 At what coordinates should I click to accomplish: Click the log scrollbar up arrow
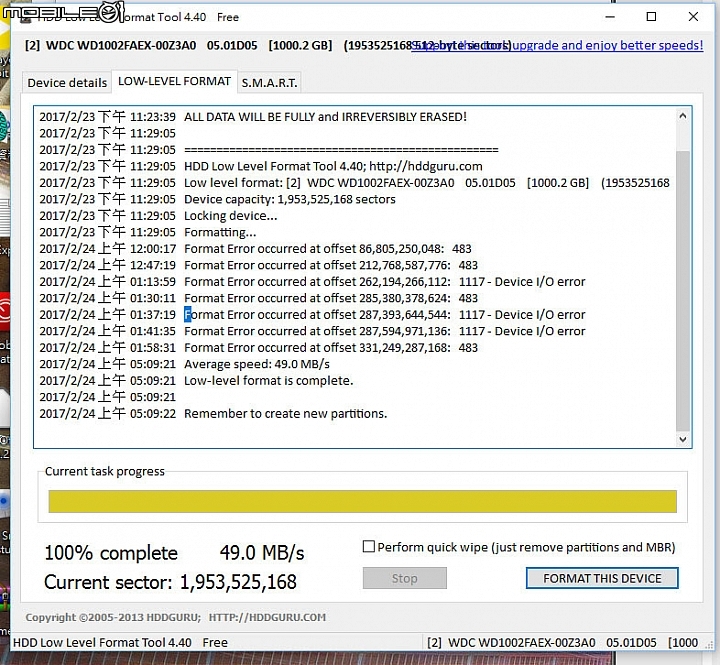pos(683,116)
